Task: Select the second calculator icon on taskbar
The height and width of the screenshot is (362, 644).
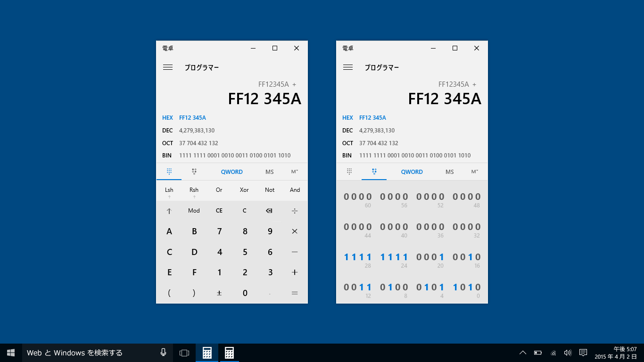Action: pos(229,352)
